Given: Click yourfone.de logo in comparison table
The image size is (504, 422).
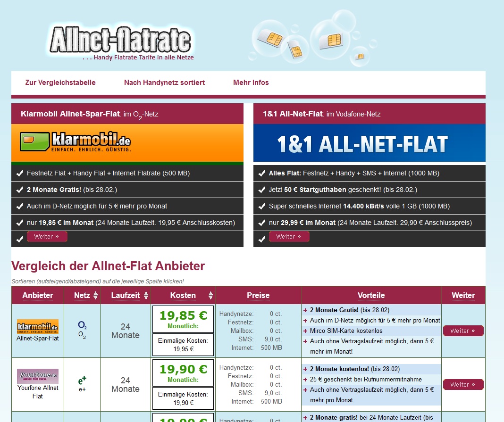Looking at the screenshot, I should 38,376.
